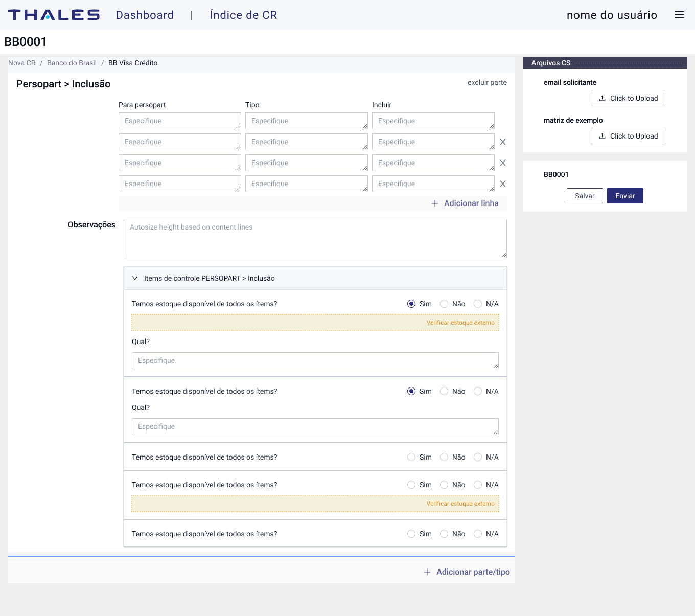Remove second persopart row with X icon
This screenshot has height=616, width=695.
503,142
